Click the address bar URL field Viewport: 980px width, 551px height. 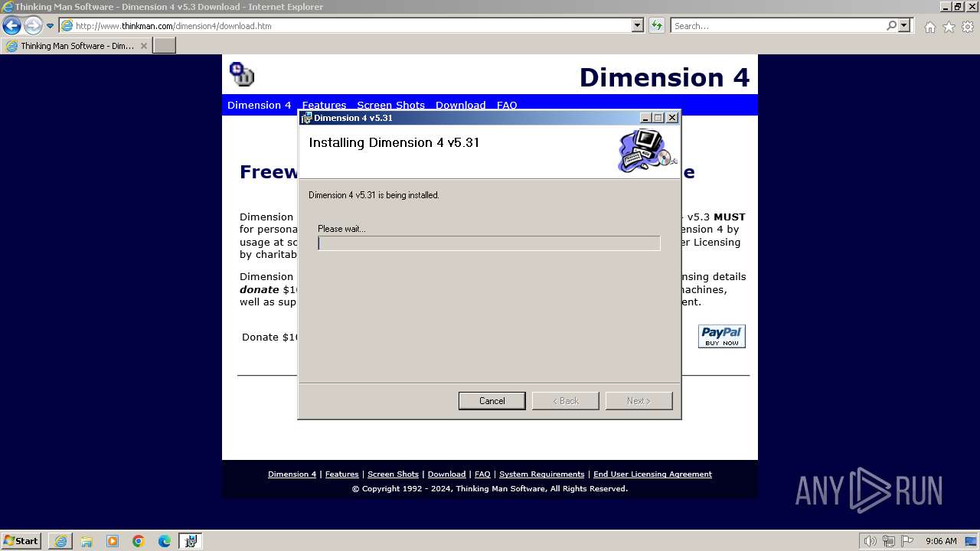[345, 25]
